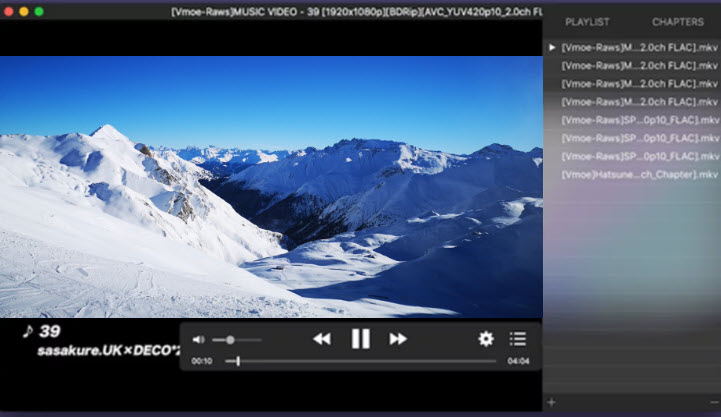Select the PLAYLIST tab
721x417 pixels.
[x=587, y=22]
